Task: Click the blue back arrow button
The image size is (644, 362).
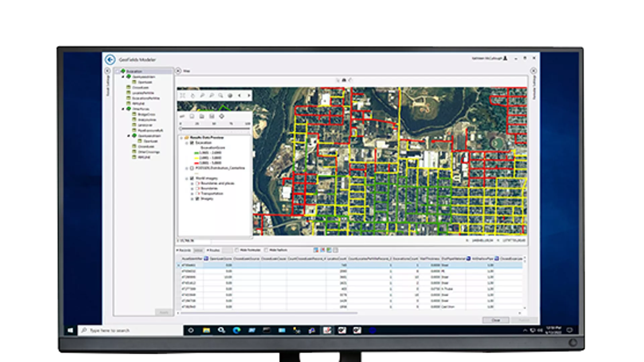Action: [110, 60]
